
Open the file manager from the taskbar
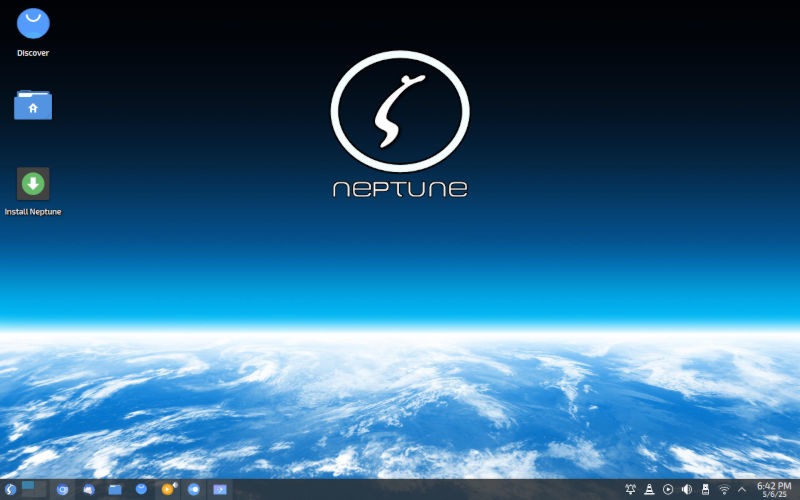[x=115, y=490]
